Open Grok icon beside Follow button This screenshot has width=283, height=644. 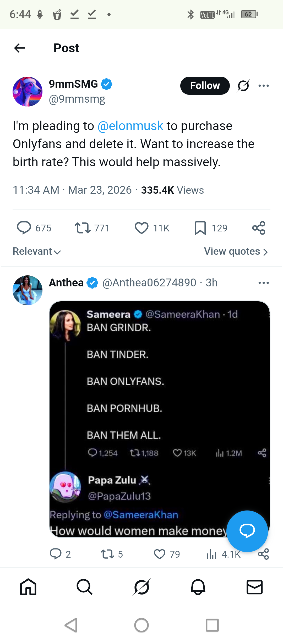243,86
